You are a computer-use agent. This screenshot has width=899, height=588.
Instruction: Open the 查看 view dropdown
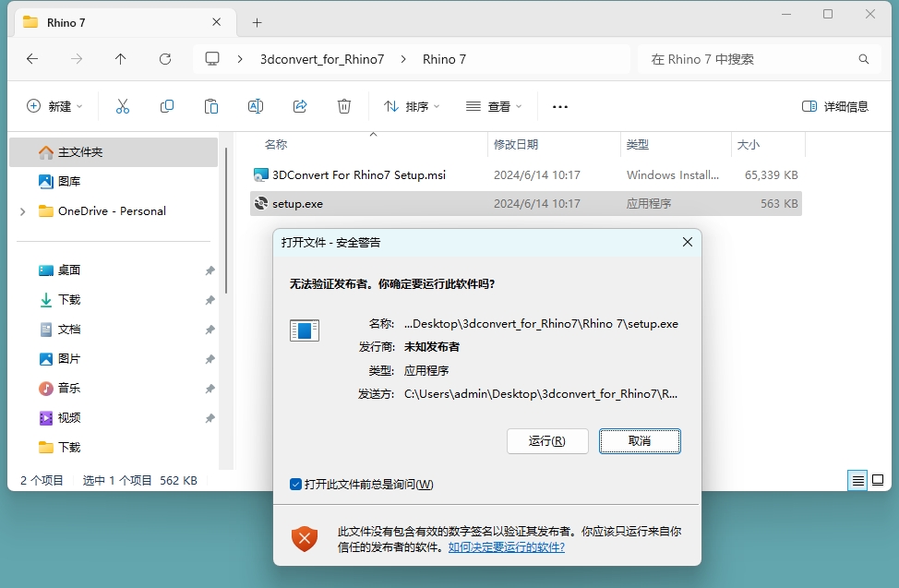click(494, 106)
